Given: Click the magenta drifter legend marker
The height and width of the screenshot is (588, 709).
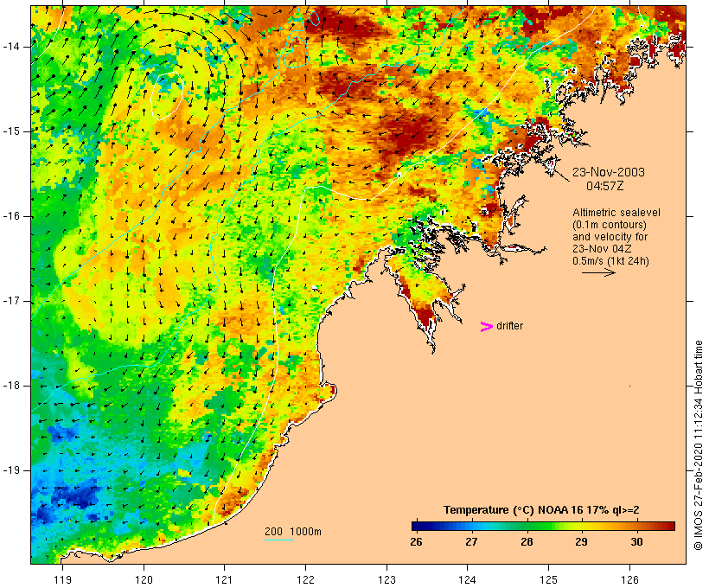Looking at the screenshot, I should [486, 327].
